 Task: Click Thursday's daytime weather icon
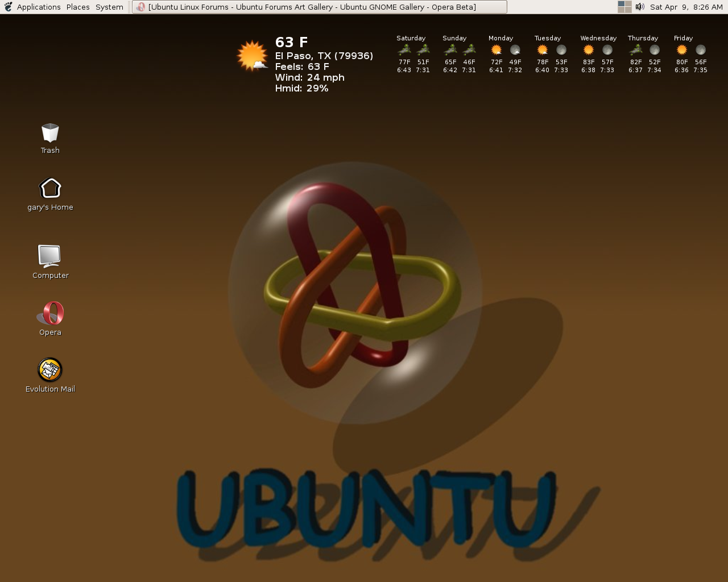click(636, 50)
